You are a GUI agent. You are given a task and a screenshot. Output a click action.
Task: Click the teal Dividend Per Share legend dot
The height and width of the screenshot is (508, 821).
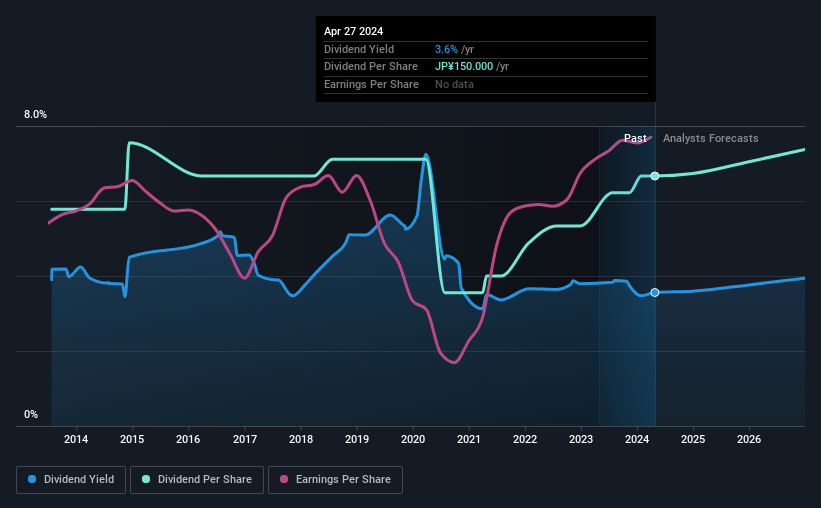(146, 479)
